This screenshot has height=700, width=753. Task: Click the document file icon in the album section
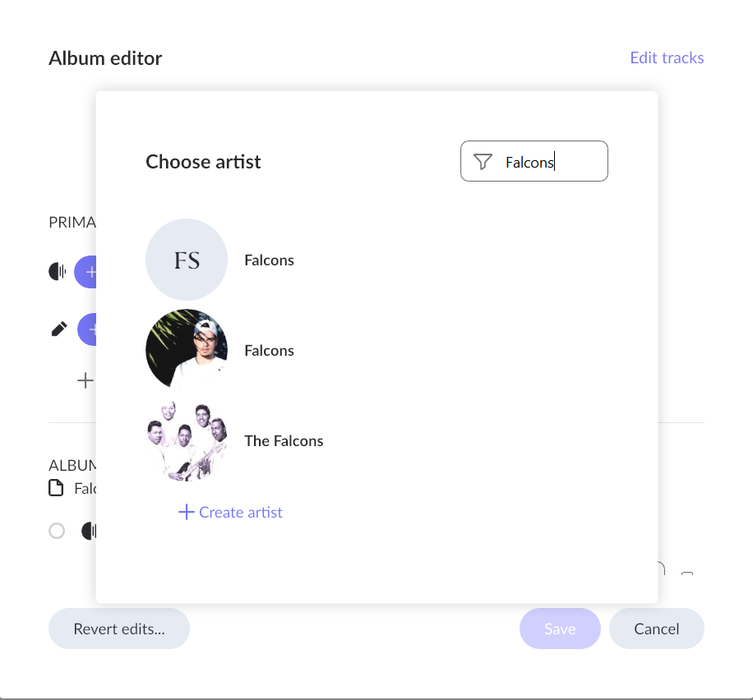[56, 489]
